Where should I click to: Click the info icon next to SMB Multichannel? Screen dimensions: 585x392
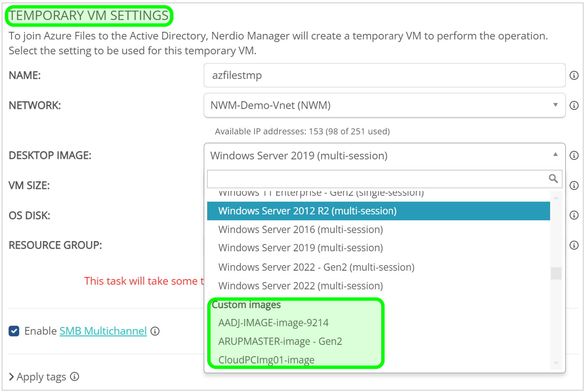click(155, 331)
